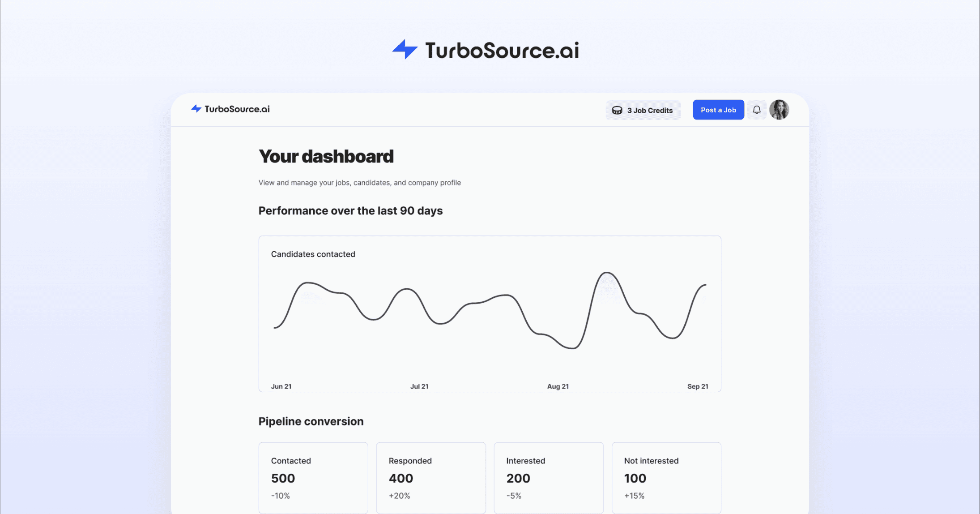Click the 'Performance over the last 90 days' heading
This screenshot has width=980, height=514.
pyautogui.click(x=350, y=210)
